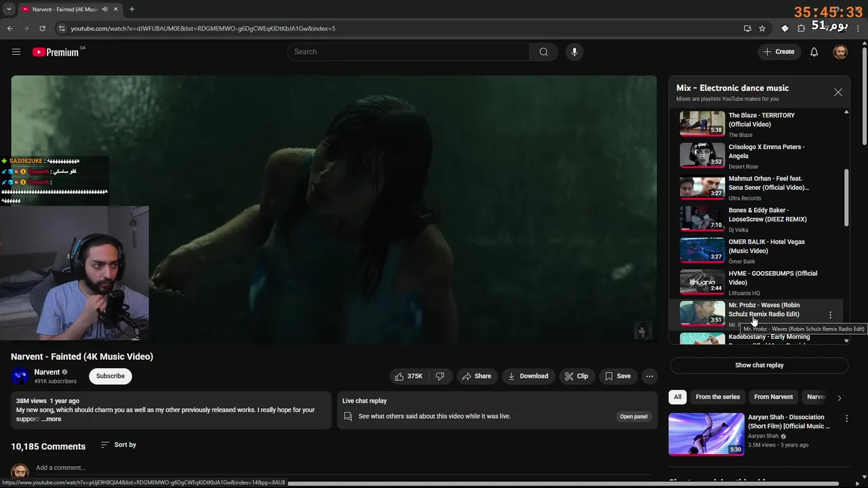Play Crisologo X Emma Peters - Angela
The image size is (868, 488).
point(759,156)
